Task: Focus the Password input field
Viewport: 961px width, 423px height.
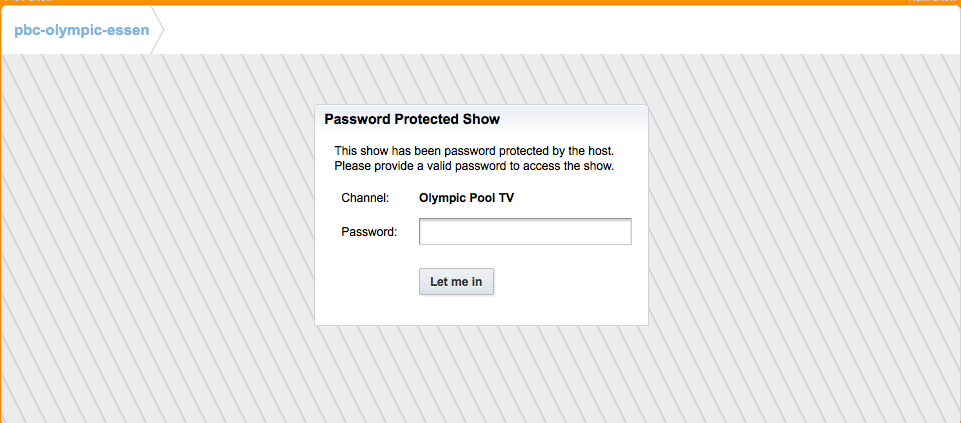Action: (x=525, y=232)
